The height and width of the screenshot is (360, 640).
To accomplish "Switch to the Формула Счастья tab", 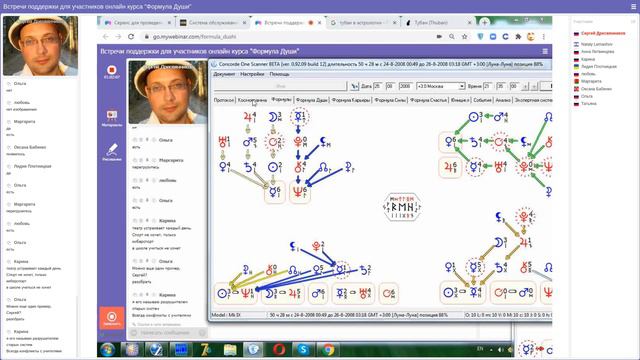I will tap(428, 100).
